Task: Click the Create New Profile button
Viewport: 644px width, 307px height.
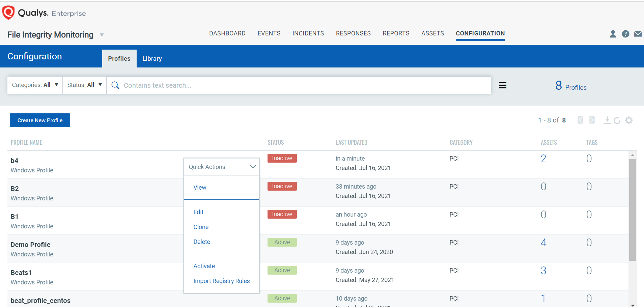Action: pos(40,120)
